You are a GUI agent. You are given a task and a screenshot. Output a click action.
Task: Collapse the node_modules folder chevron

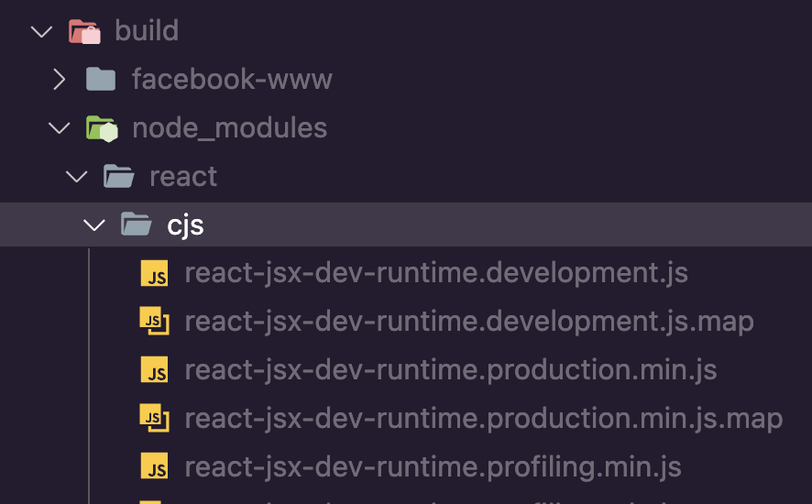click(59, 128)
